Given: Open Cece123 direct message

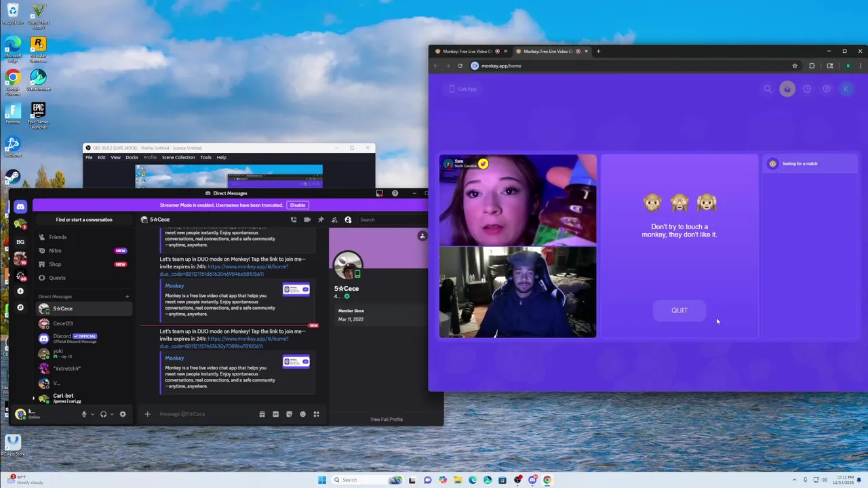Looking at the screenshot, I should click(83, 323).
